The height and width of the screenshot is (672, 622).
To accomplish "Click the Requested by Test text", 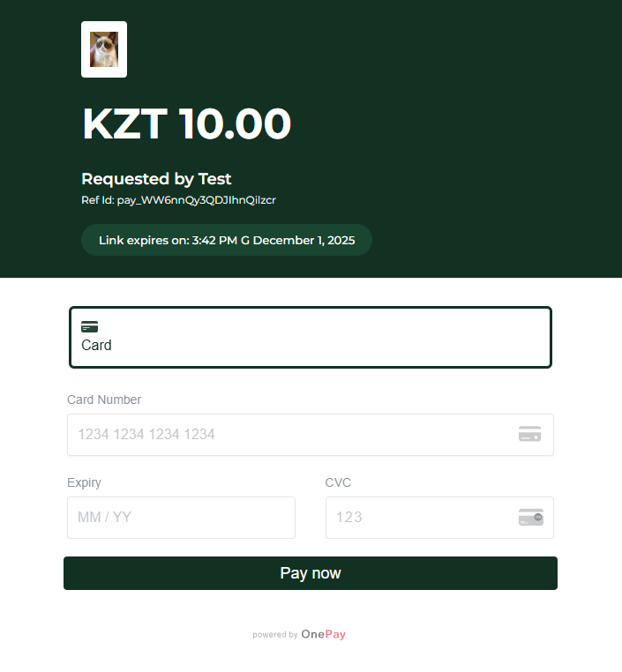I will 156,179.
